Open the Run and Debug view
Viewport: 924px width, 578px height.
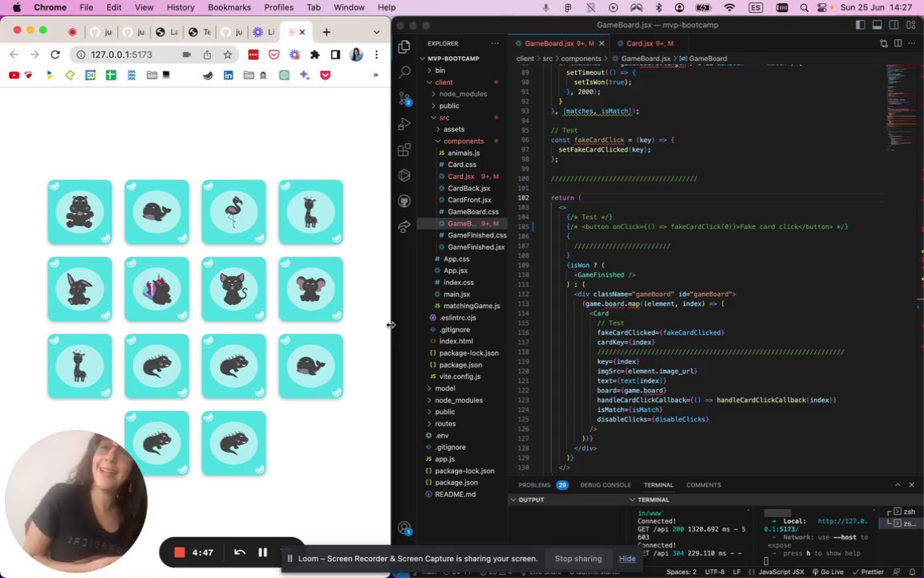pos(404,124)
